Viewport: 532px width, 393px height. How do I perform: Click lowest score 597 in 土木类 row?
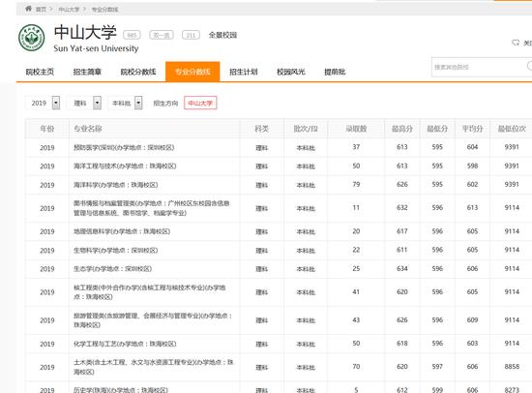(437, 367)
